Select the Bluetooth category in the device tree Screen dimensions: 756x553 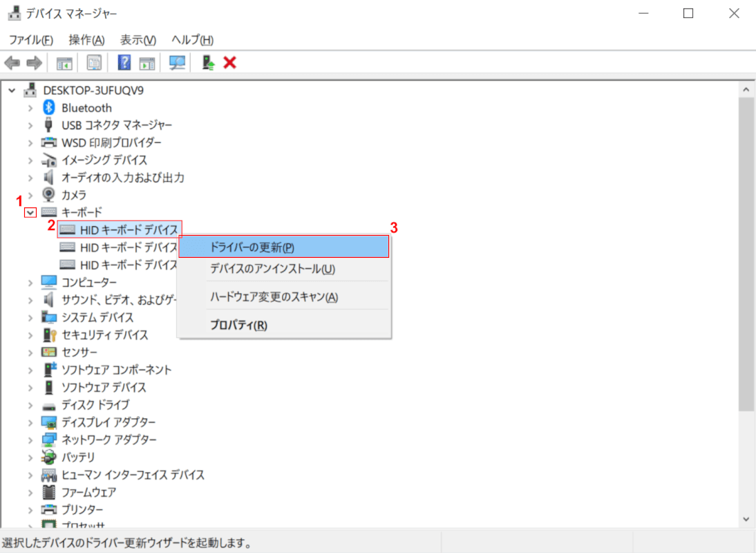(x=86, y=108)
